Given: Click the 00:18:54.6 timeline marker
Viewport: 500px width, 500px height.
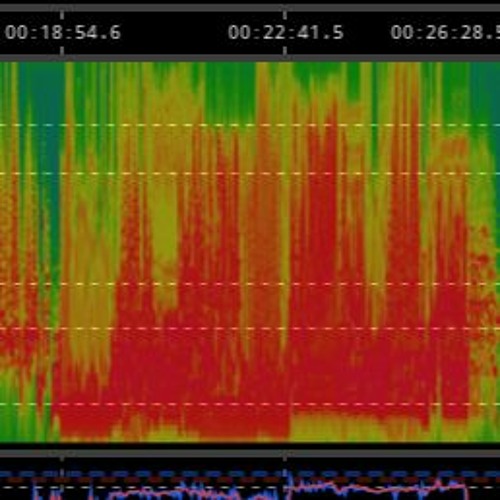Looking at the screenshot, I should click(63, 33).
